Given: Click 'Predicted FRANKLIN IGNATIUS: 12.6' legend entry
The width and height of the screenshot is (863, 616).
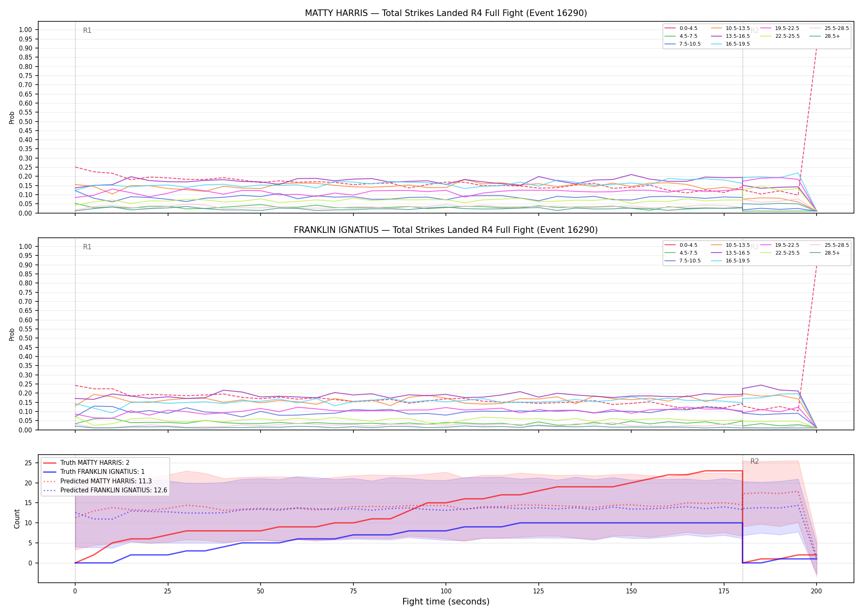Looking at the screenshot, I should [105, 490].
